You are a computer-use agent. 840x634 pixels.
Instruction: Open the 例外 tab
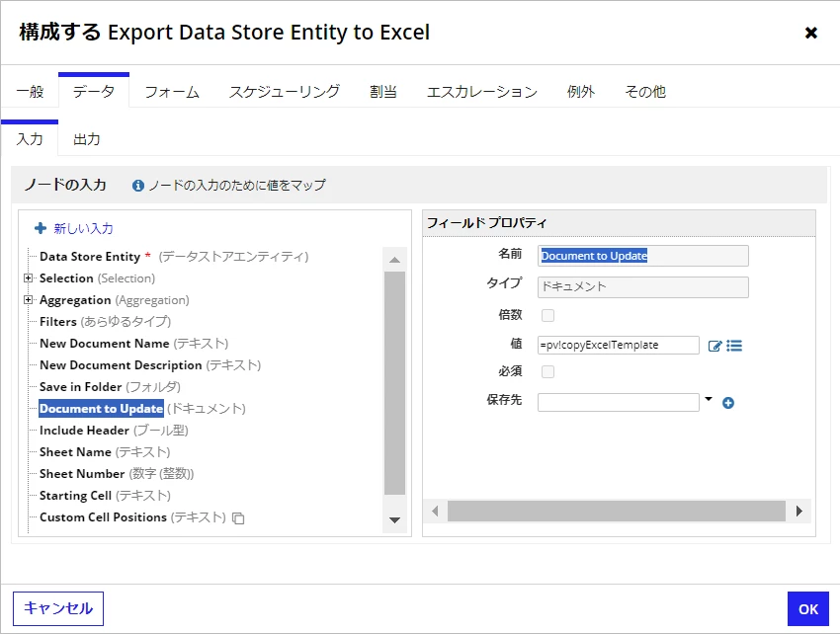tap(581, 92)
